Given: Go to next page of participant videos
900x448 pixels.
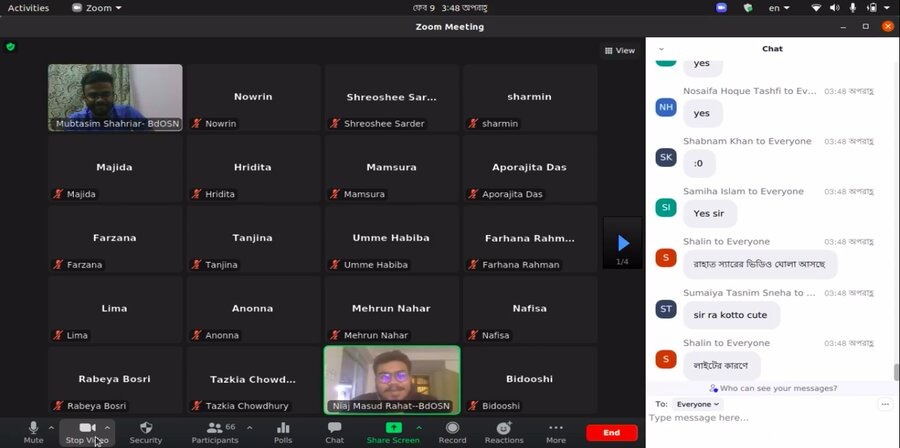Looking at the screenshot, I should (623, 243).
